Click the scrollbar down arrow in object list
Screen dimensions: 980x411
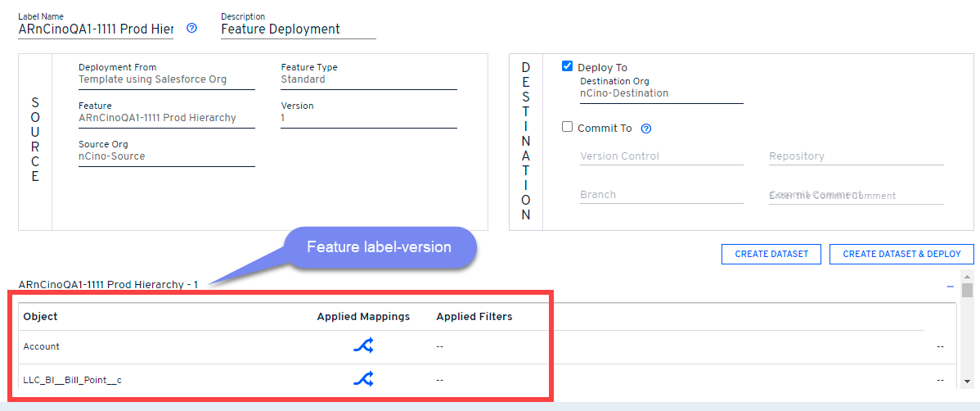pyautogui.click(x=967, y=381)
